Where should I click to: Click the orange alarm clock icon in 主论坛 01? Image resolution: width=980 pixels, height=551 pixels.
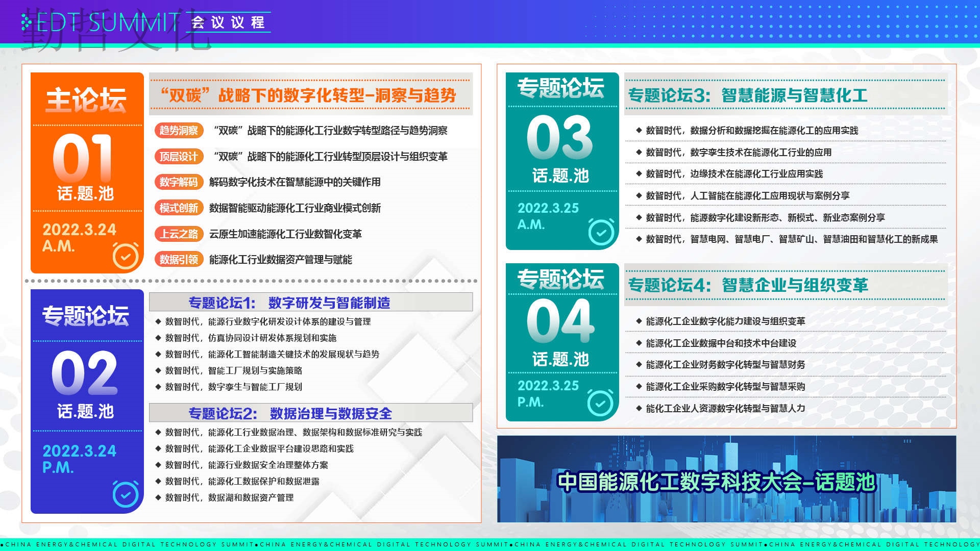coord(126,256)
